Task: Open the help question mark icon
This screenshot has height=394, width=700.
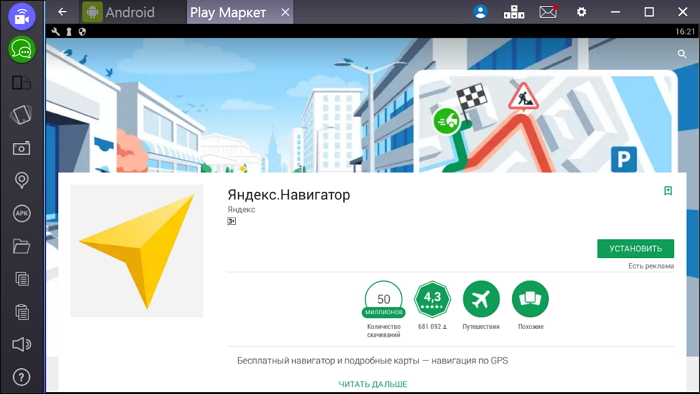Action: [x=21, y=377]
